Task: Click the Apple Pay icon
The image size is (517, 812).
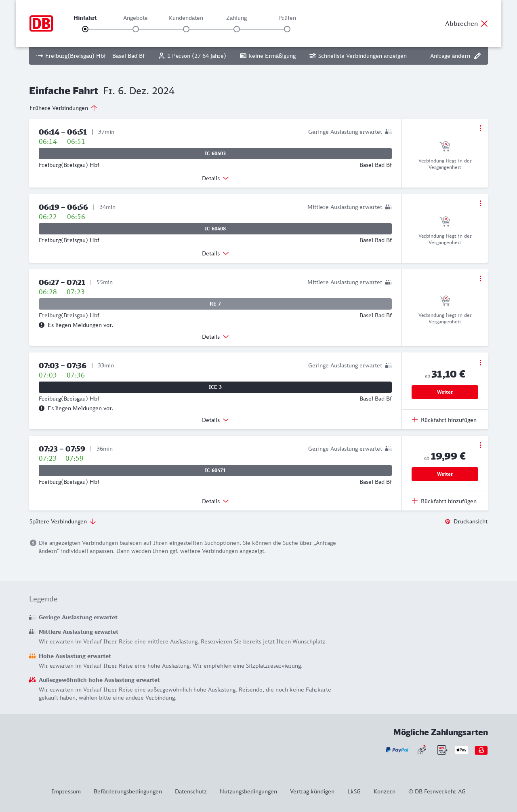Action: coord(461,750)
